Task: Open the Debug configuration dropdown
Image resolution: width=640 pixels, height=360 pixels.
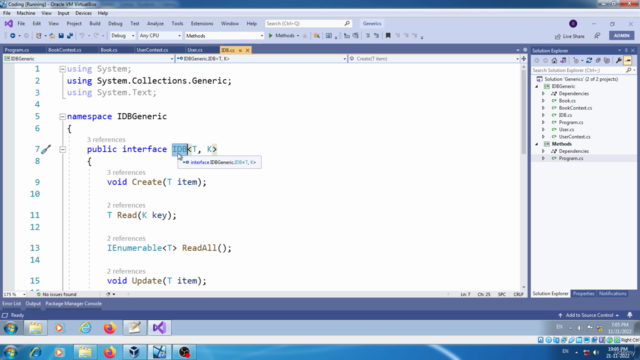Action: [122, 36]
